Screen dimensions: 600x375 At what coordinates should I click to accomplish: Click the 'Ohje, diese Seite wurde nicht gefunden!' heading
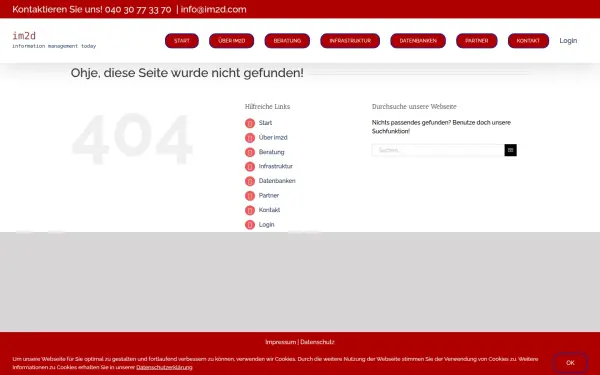coord(187,73)
